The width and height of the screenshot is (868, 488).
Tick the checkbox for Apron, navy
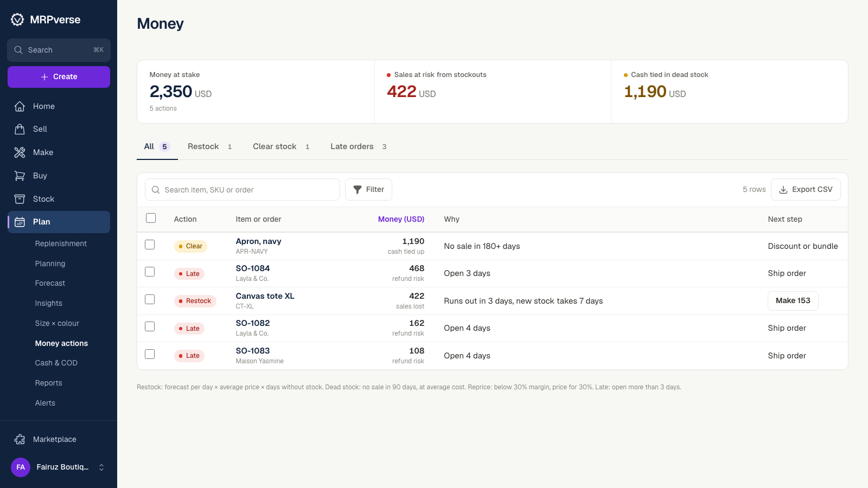tap(150, 245)
